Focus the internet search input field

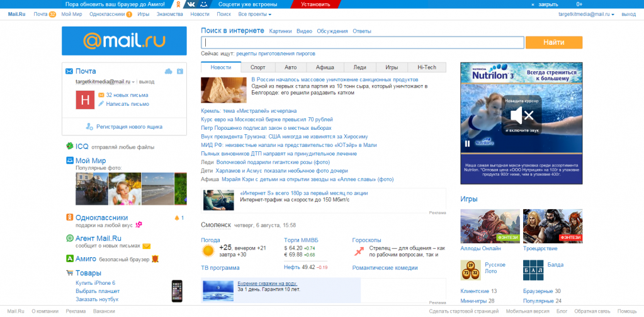tap(362, 42)
